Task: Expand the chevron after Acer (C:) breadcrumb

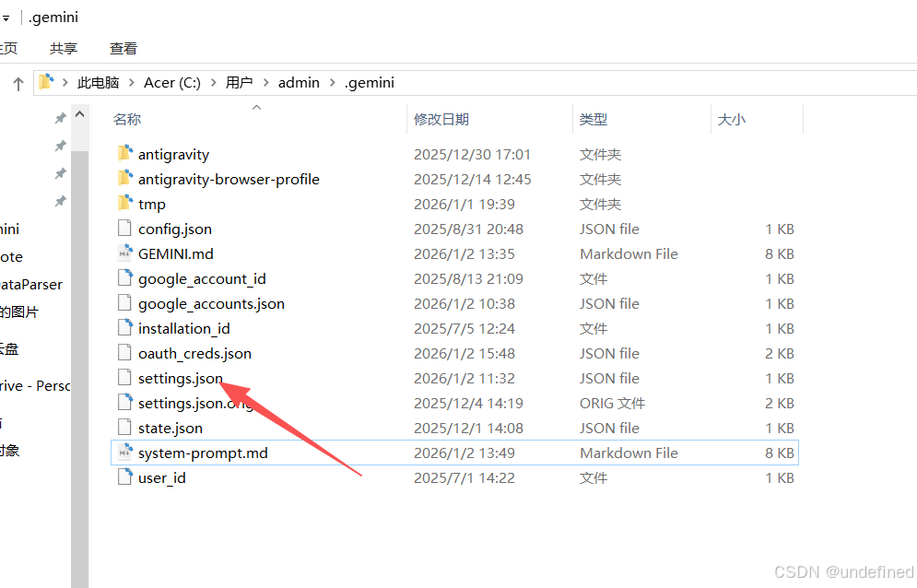Action: 214,83
